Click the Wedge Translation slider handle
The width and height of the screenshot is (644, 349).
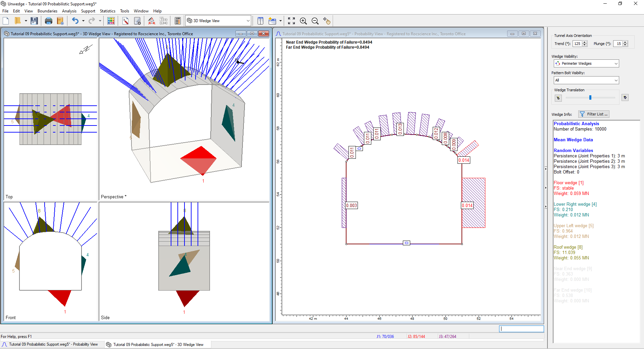click(590, 98)
